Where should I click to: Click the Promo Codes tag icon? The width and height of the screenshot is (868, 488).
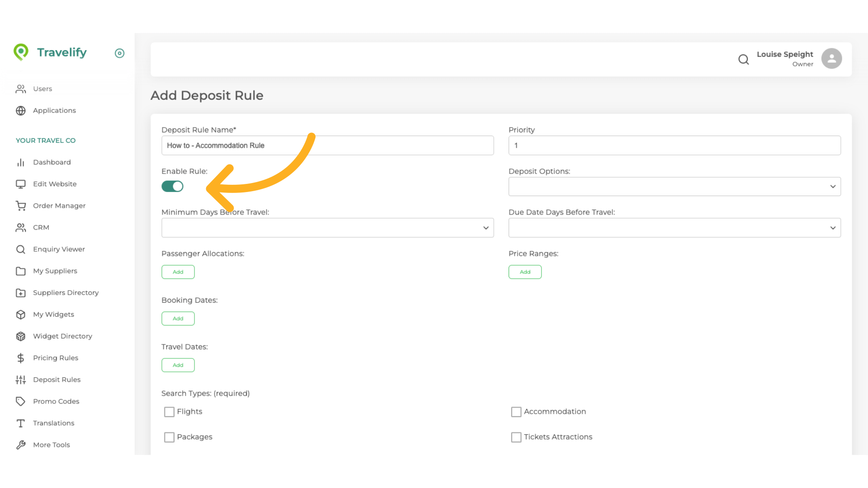(x=21, y=401)
